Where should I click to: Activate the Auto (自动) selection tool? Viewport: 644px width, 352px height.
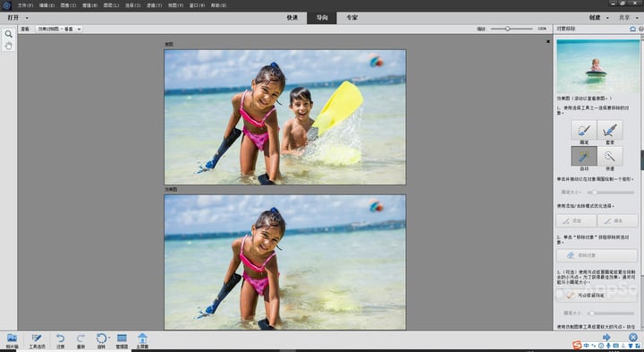tap(583, 156)
